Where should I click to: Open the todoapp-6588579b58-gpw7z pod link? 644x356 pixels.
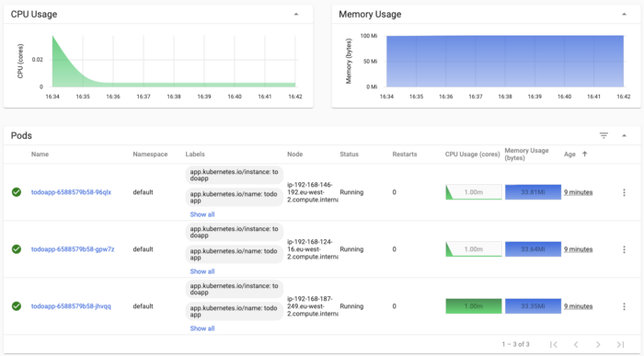click(x=73, y=249)
